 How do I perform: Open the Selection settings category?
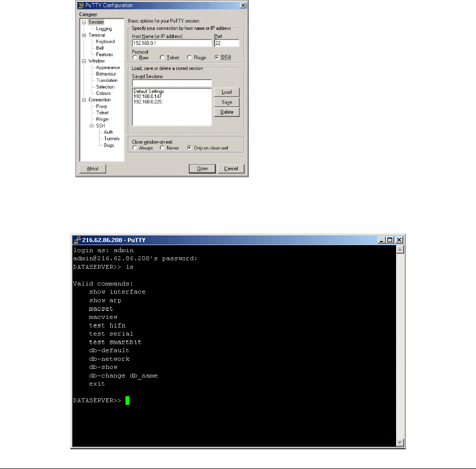(105, 87)
